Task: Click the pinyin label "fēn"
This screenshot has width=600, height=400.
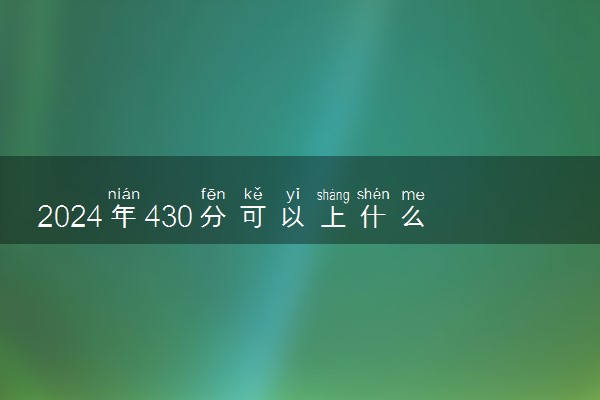Action: tap(213, 194)
